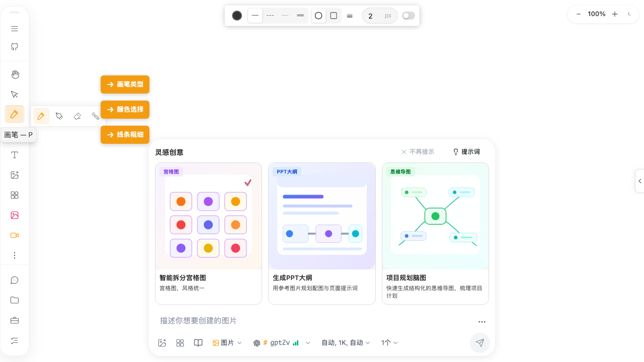Screen dimensions: 644x362
Task: Open the black stroke color swatch
Action: pos(237,16)
